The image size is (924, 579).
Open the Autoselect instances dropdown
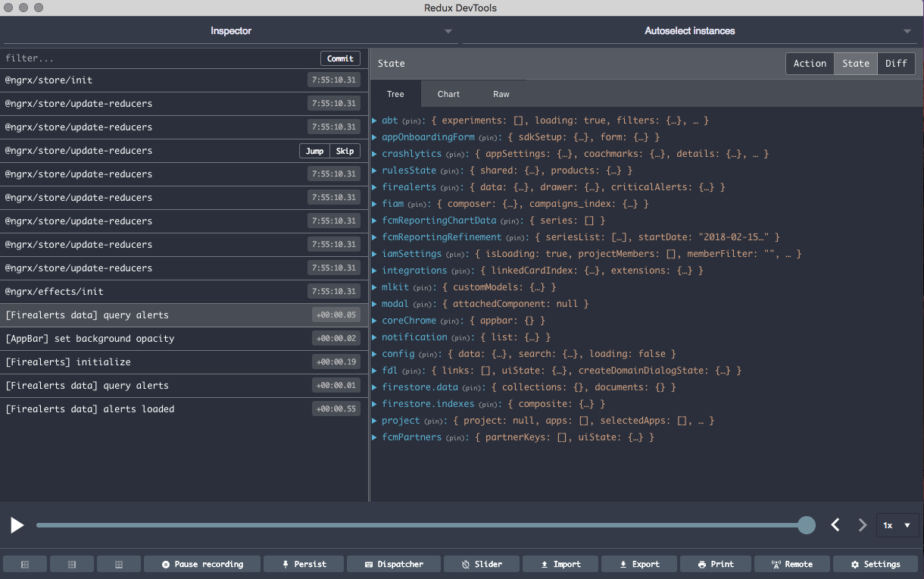(x=689, y=31)
